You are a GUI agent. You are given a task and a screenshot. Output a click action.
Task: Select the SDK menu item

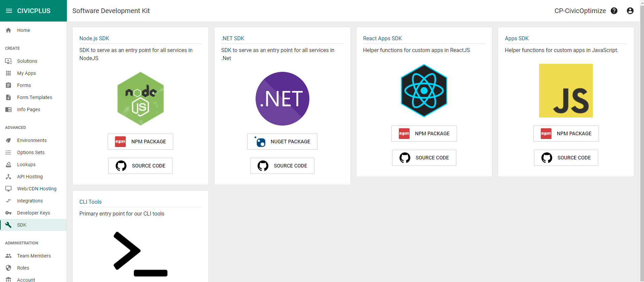33,225
